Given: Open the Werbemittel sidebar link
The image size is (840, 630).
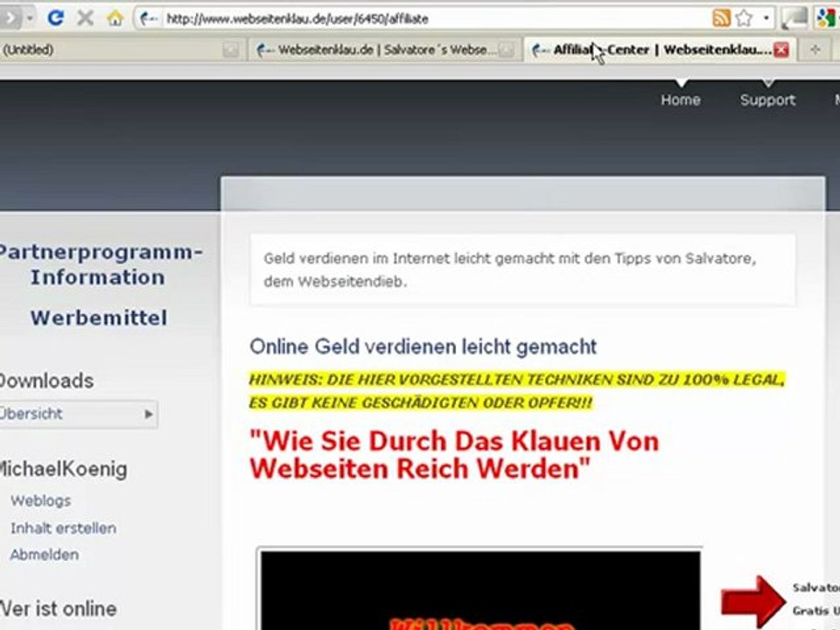Looking at the screenshot, I should point(99,318).
